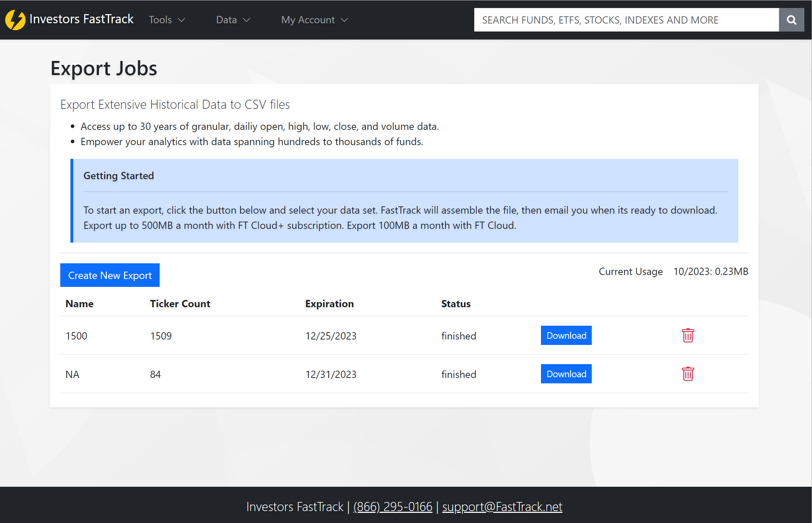Open the Data dropdown menu
The height and width of the screenshot is (523, 812).
coord(233,20)
